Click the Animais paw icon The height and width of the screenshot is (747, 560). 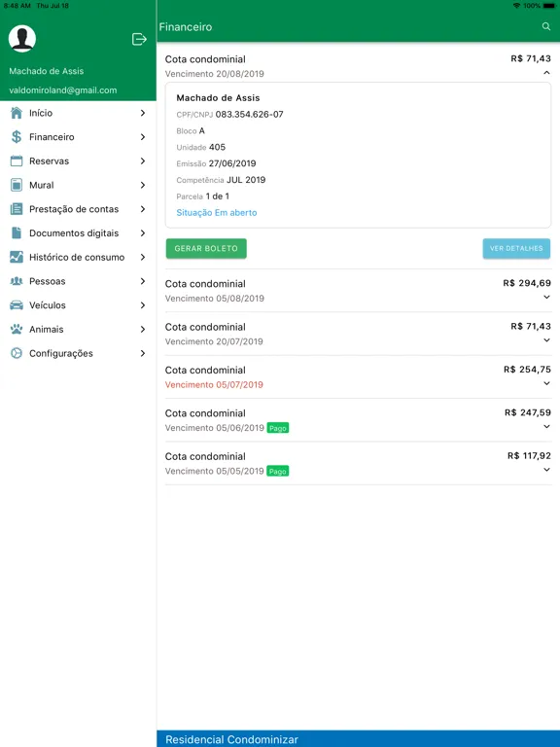pos(17,329)
